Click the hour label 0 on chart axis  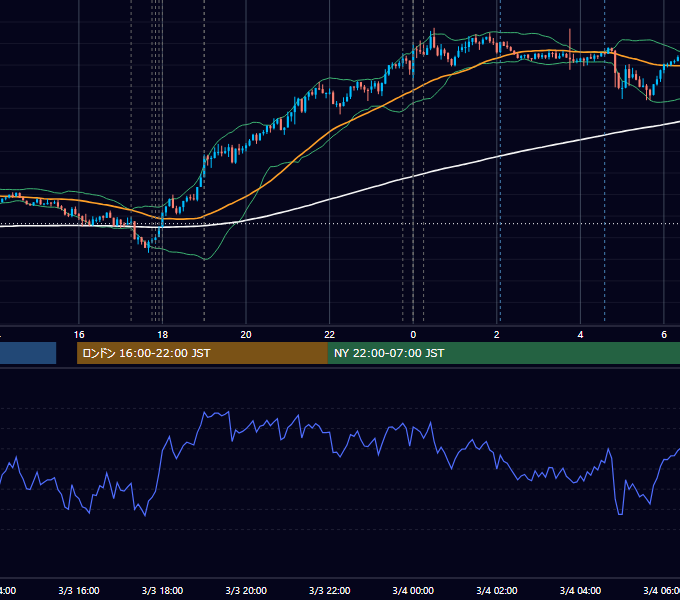coord(413,335)
